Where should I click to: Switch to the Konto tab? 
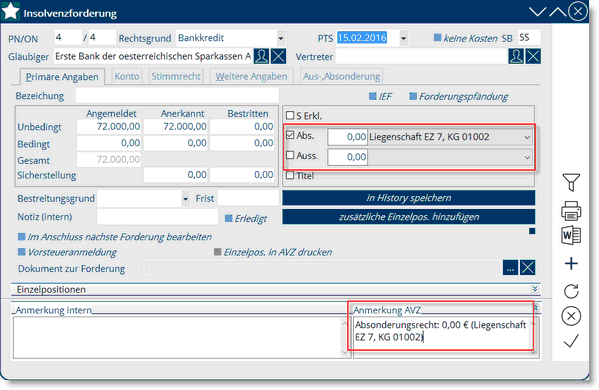coord(127,76)
